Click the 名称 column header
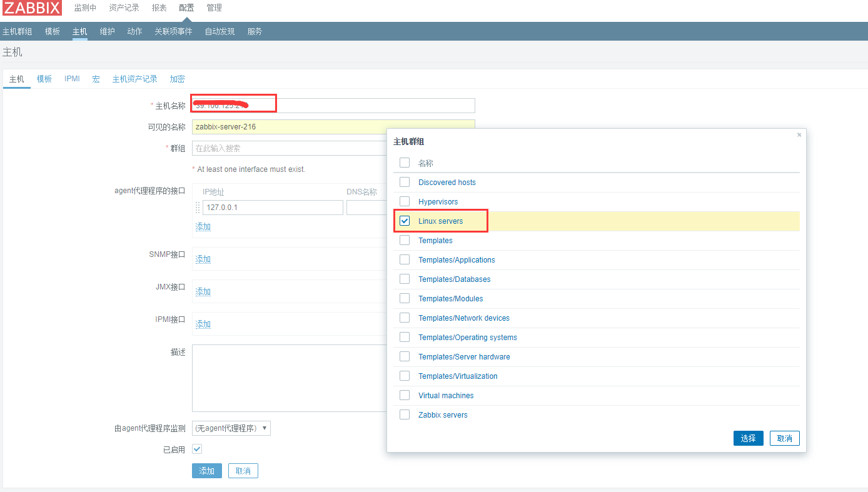 pyautogui.click(x=426, y=163)
